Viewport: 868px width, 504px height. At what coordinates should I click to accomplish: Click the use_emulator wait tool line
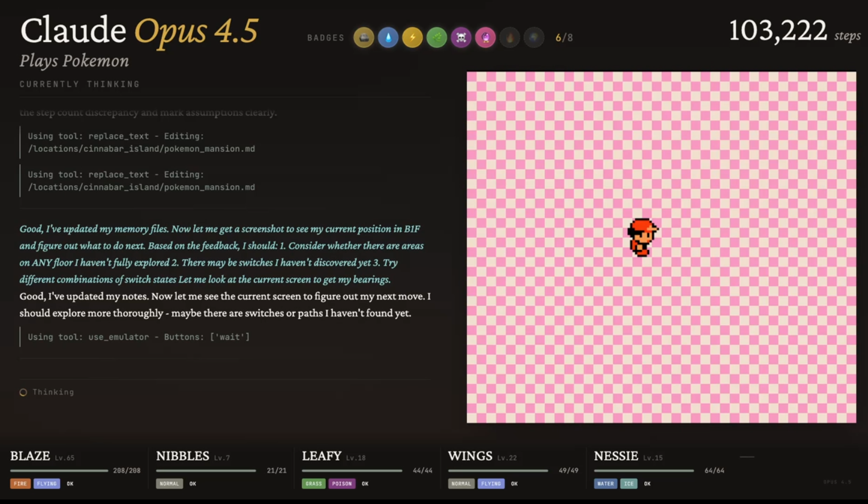point(139,337)
